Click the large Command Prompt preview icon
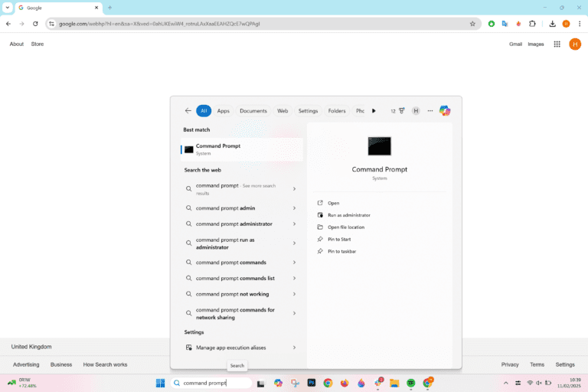This screenshot has width=588, height=392. [379, 146]
